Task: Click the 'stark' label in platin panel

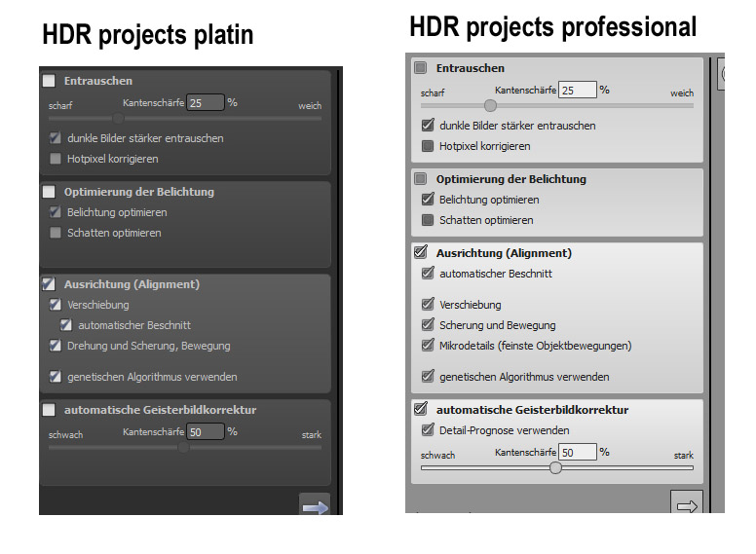Action: pyautogui.click(x=312, y=435)
